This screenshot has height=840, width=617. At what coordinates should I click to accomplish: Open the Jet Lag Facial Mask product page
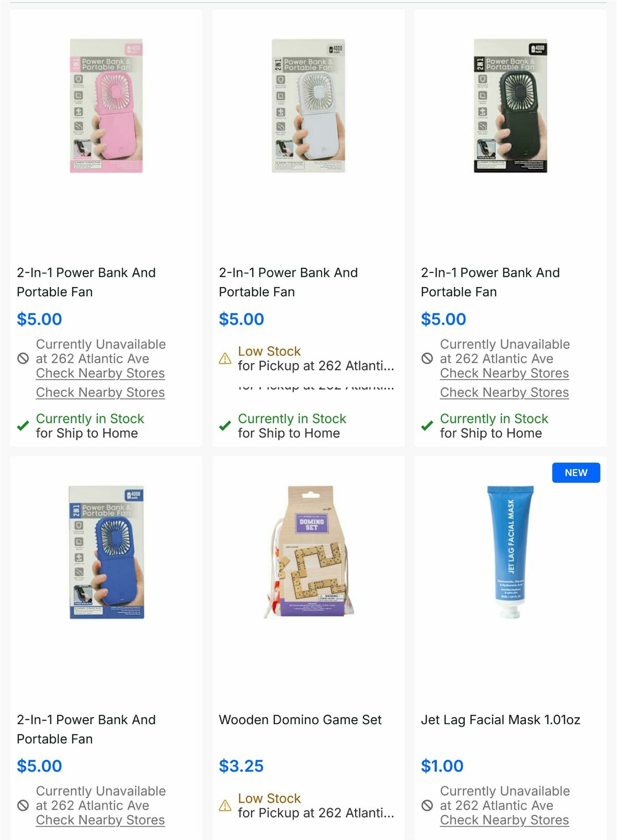point(501,720)
